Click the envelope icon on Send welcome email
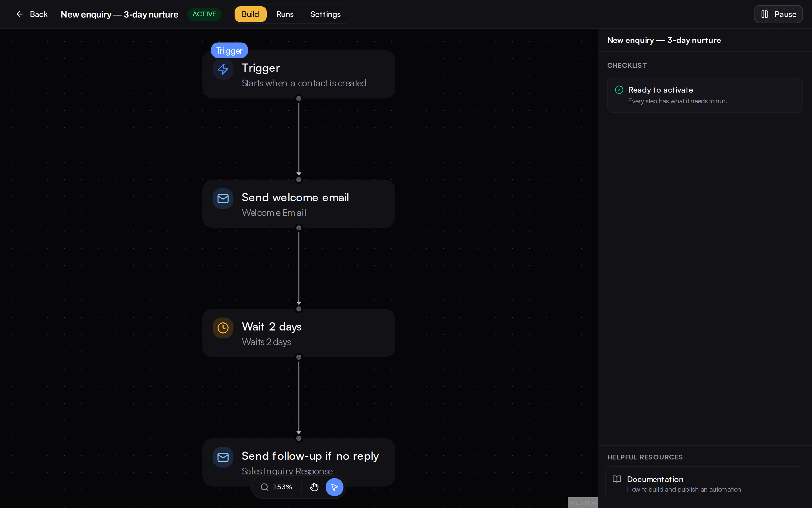Screen dimensions: 812x508 (223, 199)
